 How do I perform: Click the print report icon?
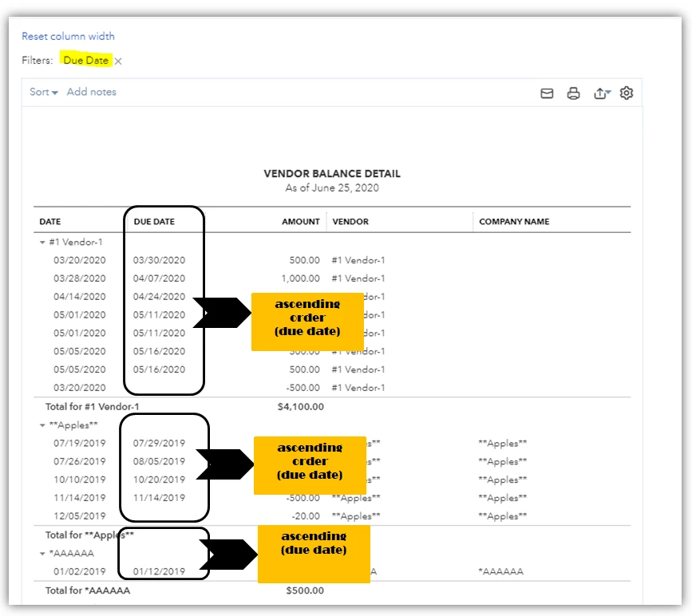click(573, 93)
